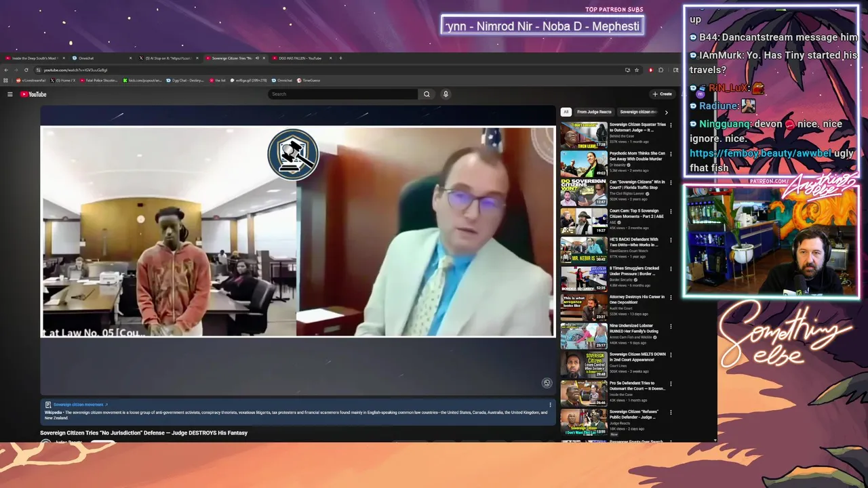Screen dimensions: 868x488
Task: Select the Sovereign citizen movement chip
Action: [x=639, y=112]
